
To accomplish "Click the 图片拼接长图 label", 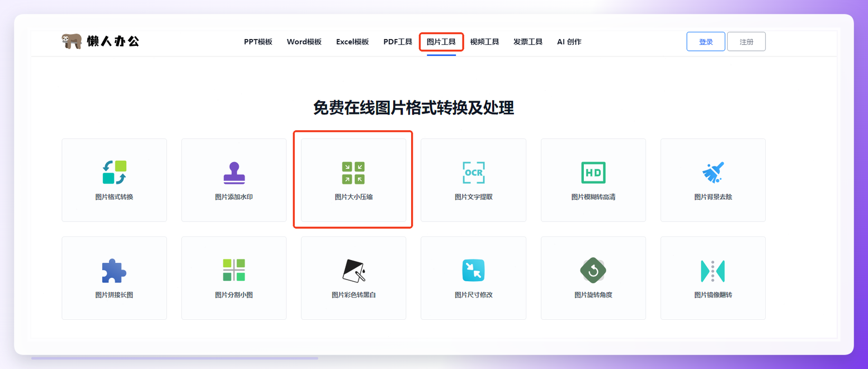I will (x=114, y=295).
